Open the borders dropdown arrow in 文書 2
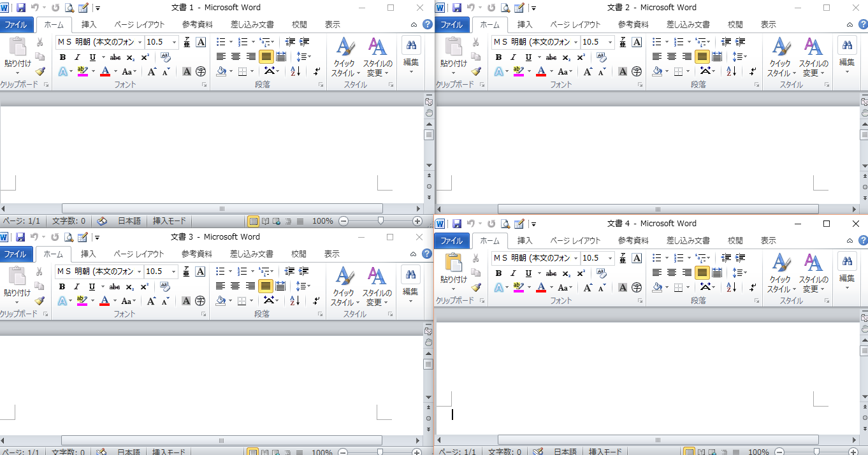 point(689,71)
